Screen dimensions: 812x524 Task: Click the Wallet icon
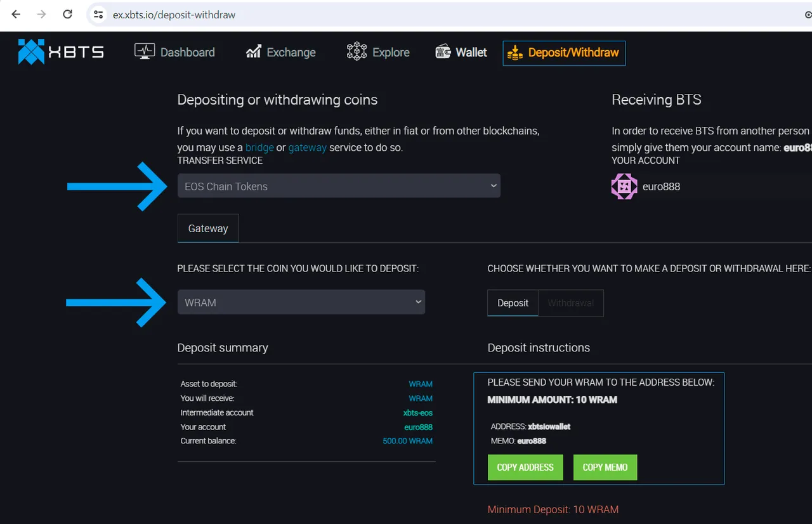pyautogui.click(x=443, y=52)
